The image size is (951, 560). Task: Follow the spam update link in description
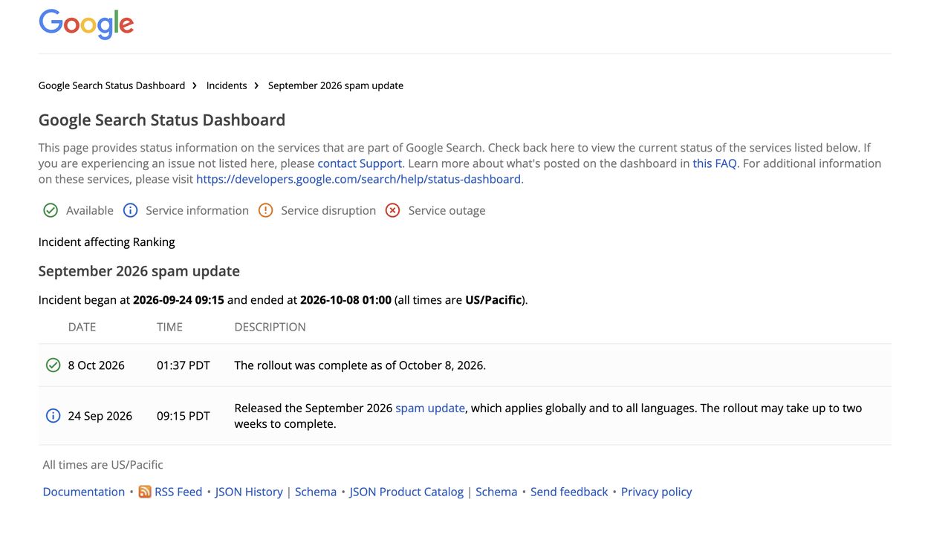tap(430, 408)
